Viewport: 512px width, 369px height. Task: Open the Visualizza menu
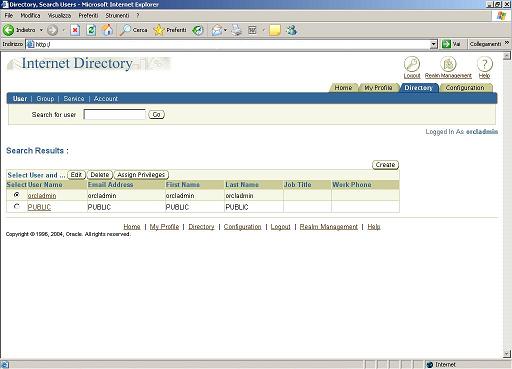pyautogui.click(x=59, y=15)
